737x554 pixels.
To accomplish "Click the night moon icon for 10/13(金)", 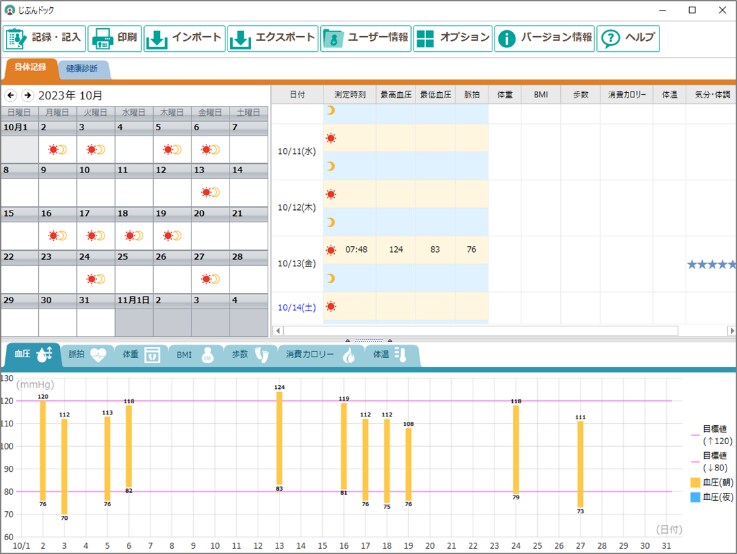I will tap(331, 278).
